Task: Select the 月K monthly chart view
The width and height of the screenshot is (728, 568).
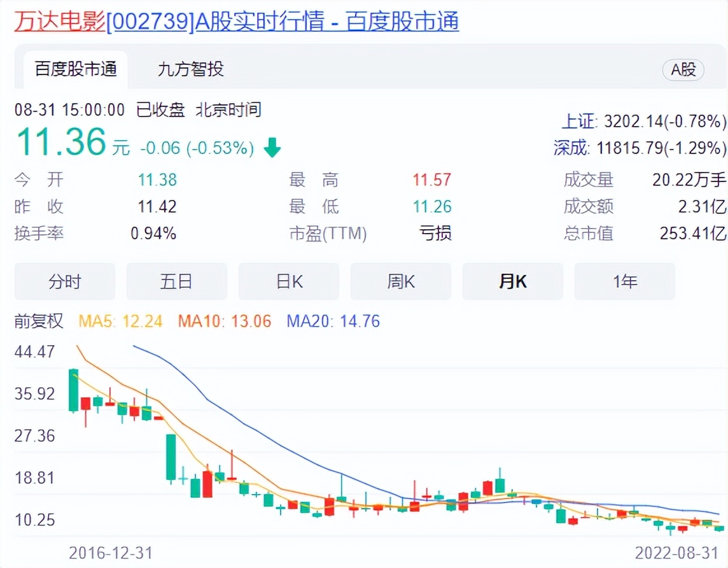Action: tap(512, 281)
